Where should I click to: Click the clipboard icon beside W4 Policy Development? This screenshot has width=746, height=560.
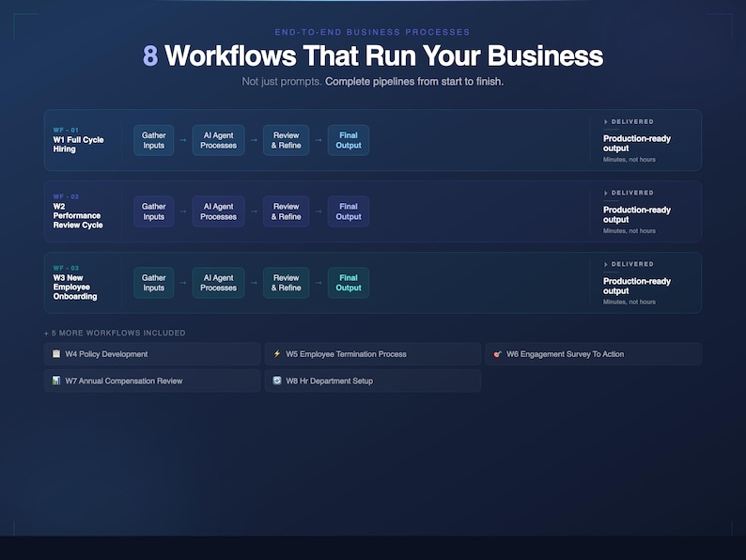(x=56, y=353)
